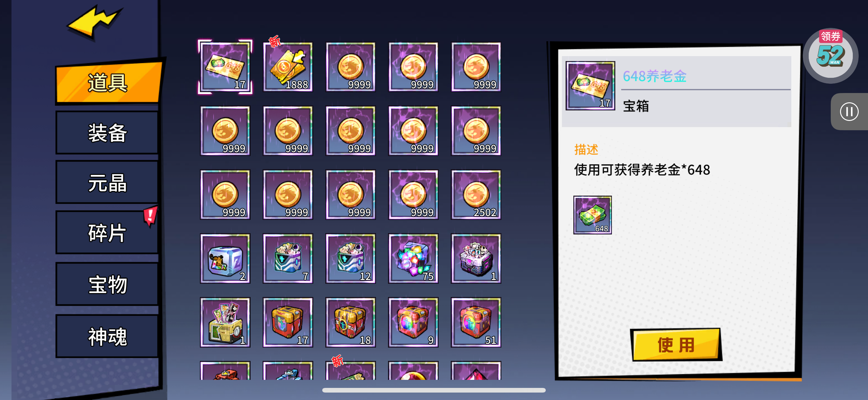Select the new gold ticket with 1888
The height and width of the screenshot is (400, 868).
[288, 67]
